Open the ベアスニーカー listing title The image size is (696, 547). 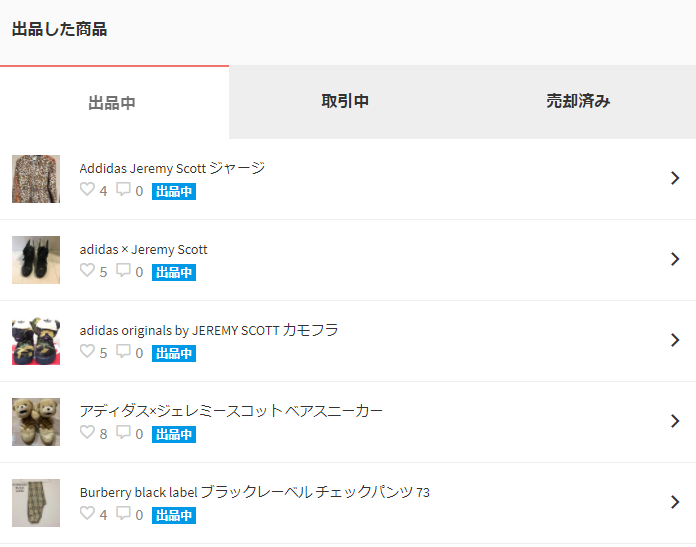(231, 411)
